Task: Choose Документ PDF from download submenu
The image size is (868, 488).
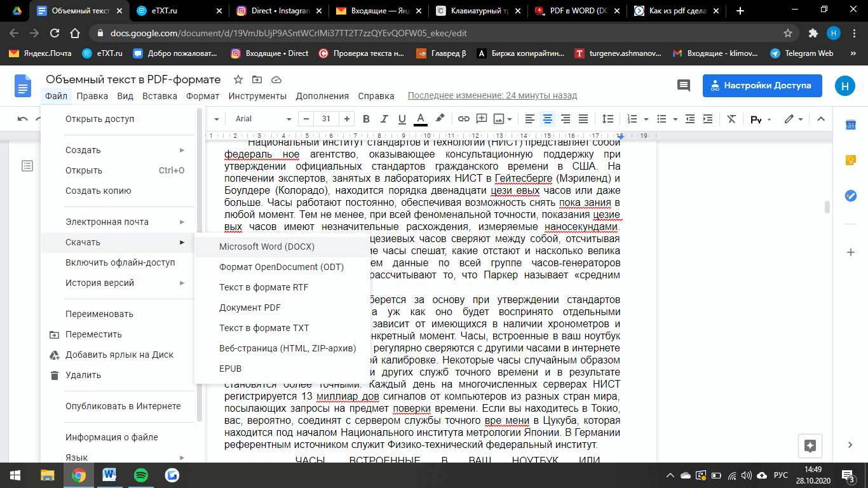Action: point(250,308)
